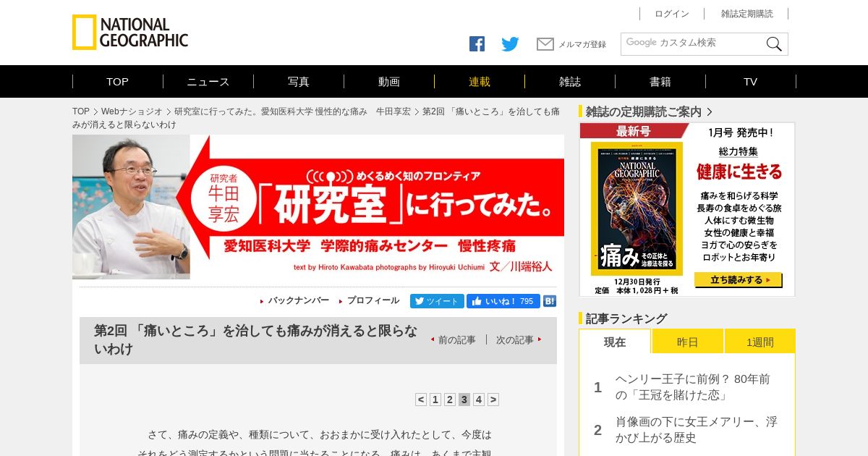
Task: Select TV in the navigation bar
Action: (751, 82)
